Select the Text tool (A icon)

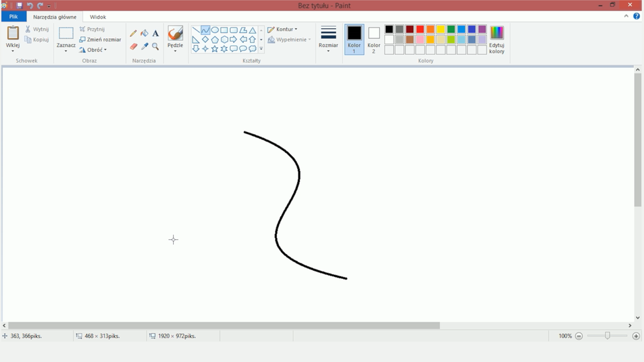[155, 34]
